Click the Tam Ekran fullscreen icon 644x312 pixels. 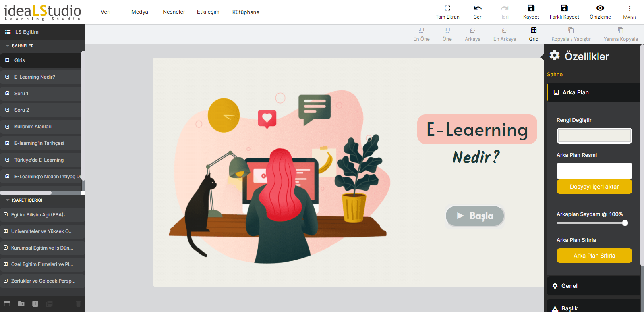[x=447, y=8]
